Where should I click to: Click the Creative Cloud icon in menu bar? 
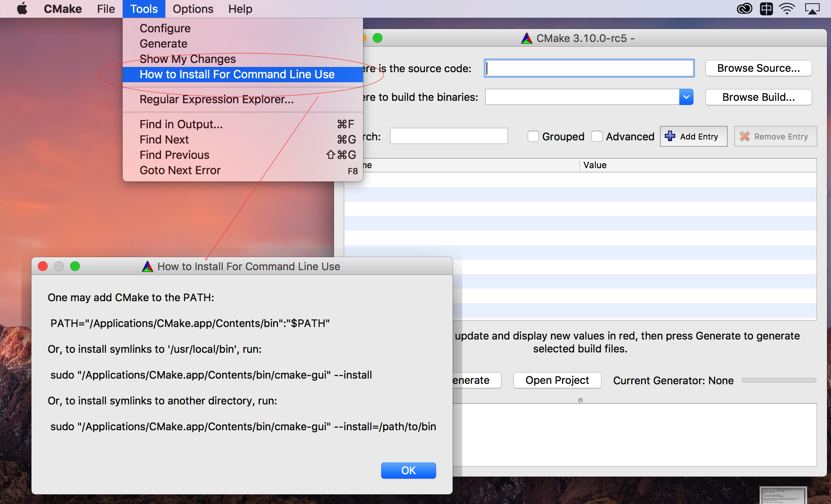click(744, 10)
